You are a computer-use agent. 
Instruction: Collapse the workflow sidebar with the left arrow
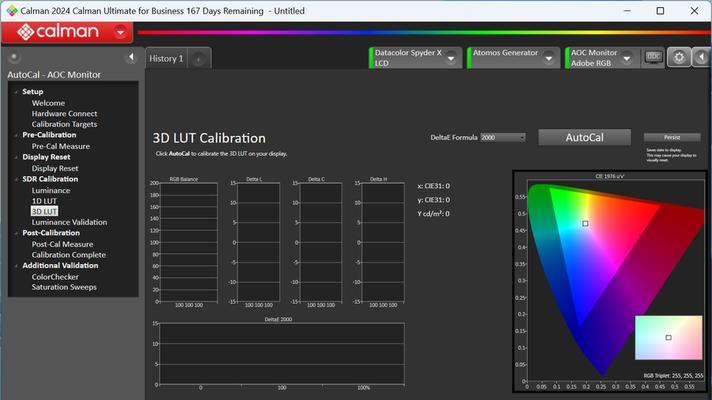131,57
